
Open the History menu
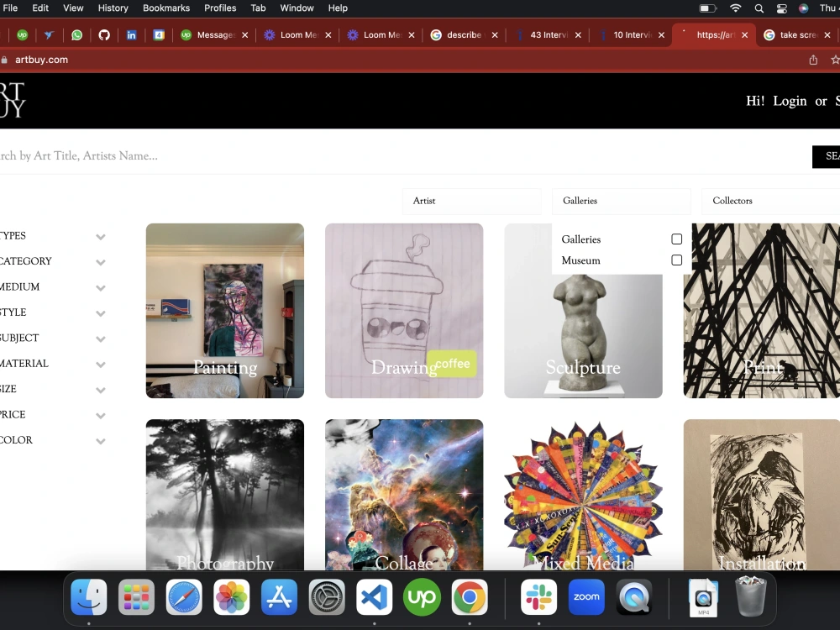[x=113, y=8]
